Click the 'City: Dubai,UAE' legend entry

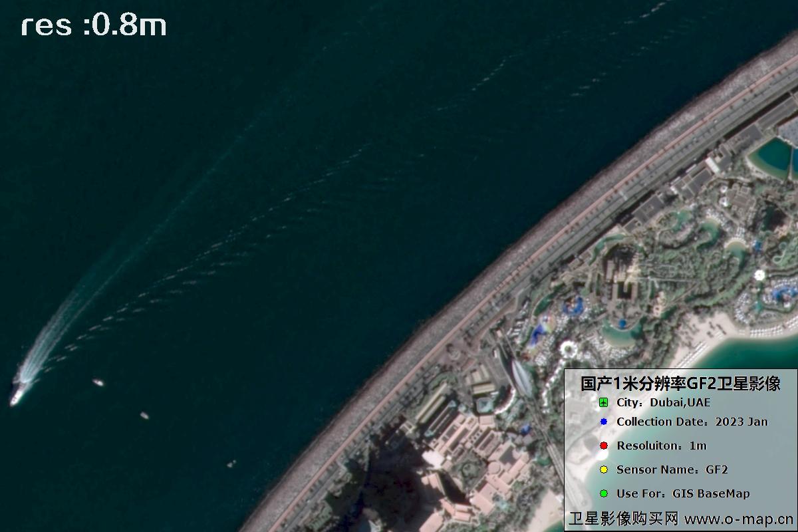(663, 402)
